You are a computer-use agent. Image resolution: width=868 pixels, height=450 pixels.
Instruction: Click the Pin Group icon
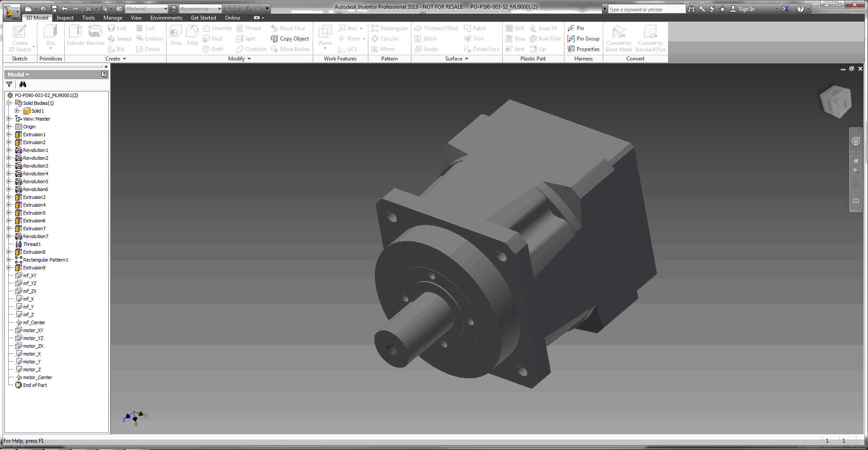click(x=571, y=39)
